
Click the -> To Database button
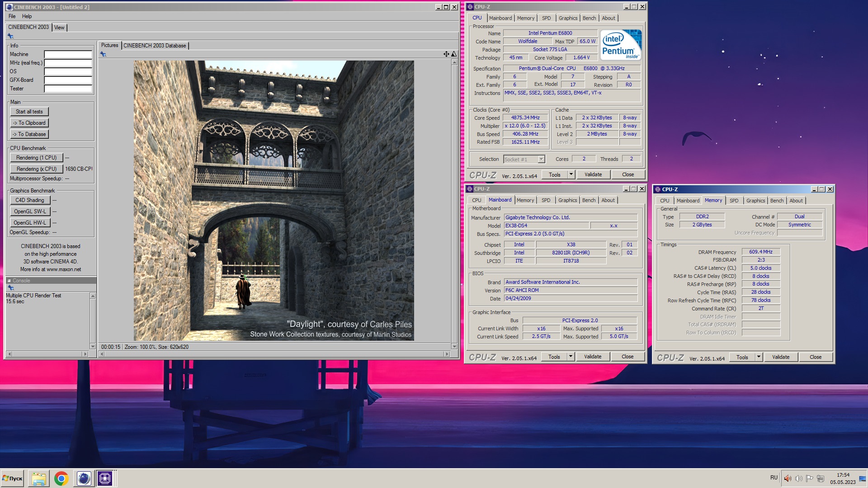tap(29, 134)
